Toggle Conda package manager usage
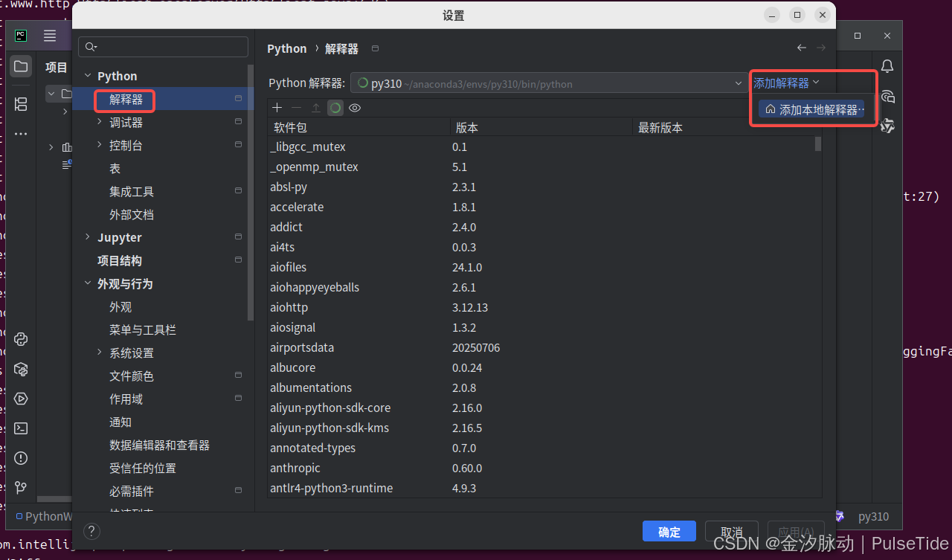The height and width of the screenshot is (560, 952). [335, 108]
